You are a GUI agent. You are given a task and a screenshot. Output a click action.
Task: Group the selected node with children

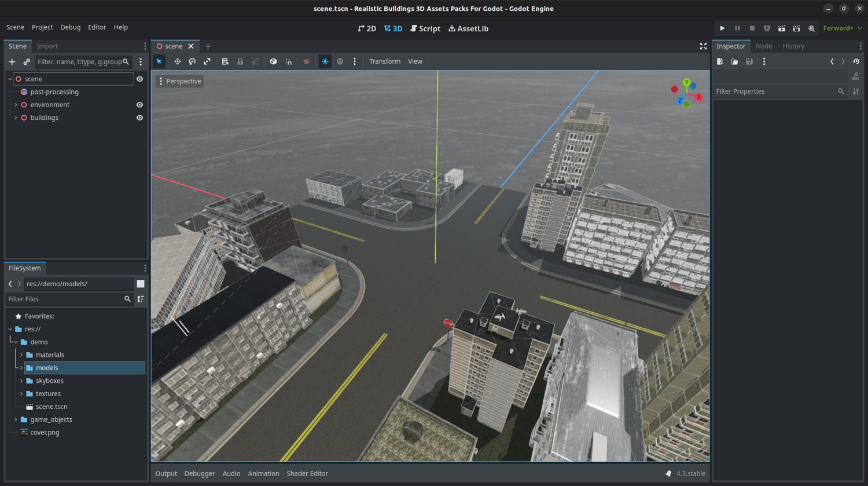click(255, 61)
